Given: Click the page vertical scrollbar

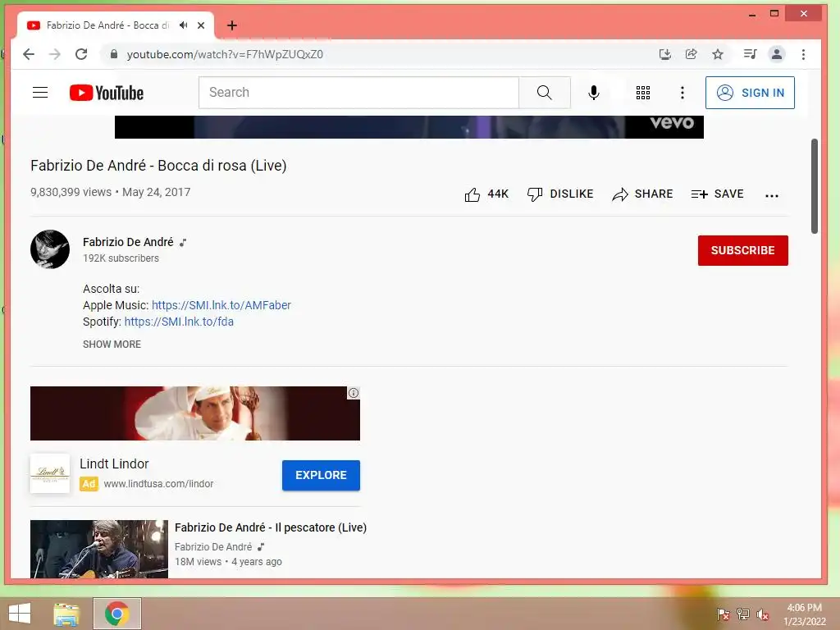Looking at the screenshot, I should [x=815, y=186].
